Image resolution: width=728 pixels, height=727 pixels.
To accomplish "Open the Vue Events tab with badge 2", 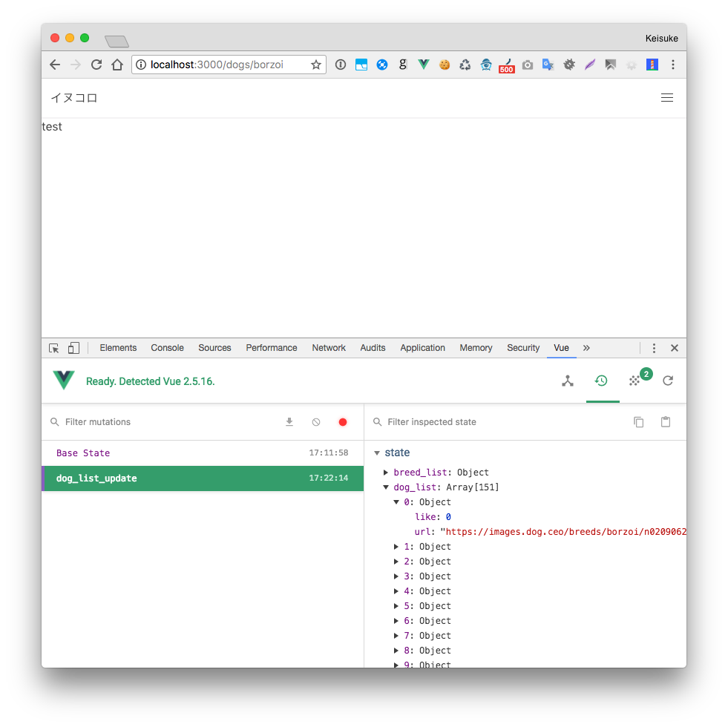I will [x=635, y=380].
